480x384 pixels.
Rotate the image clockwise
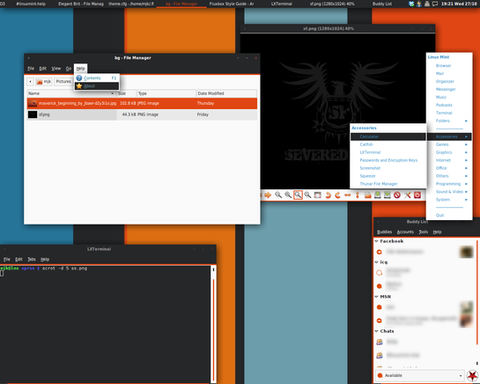[x=337, y=195]
